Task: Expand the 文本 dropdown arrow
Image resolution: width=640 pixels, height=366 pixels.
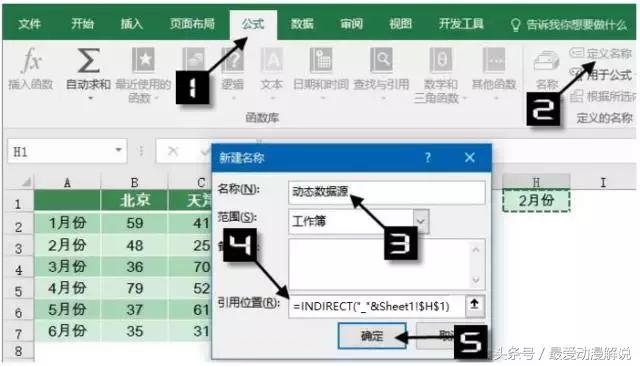Action: pos(273,99)
